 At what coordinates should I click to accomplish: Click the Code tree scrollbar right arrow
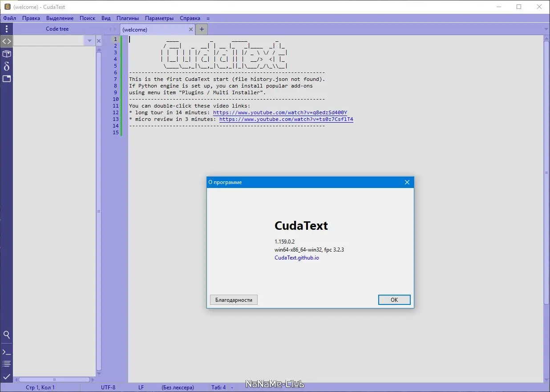tap(93, 380)
